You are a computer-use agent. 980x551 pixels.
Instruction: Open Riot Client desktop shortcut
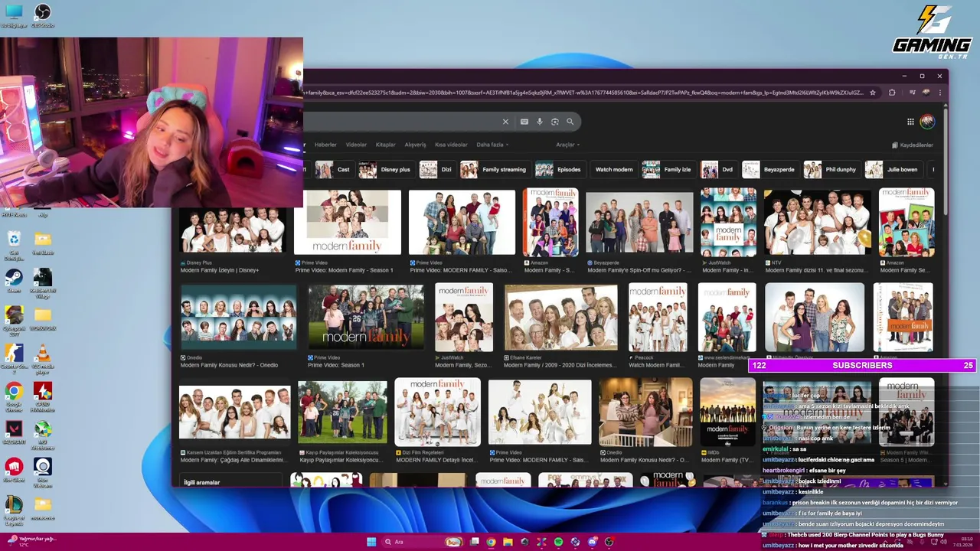[x=14, y=469]
